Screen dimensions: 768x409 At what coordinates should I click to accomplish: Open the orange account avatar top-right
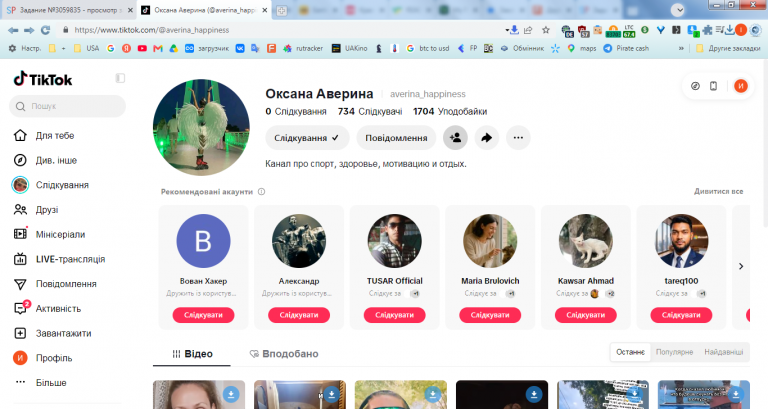[x=741, y=86]
